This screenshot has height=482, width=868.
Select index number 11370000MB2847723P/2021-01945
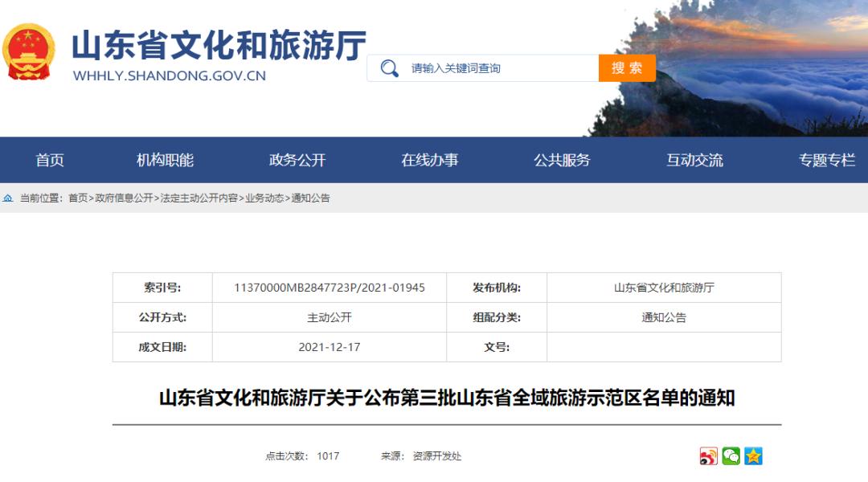[330, 288]
